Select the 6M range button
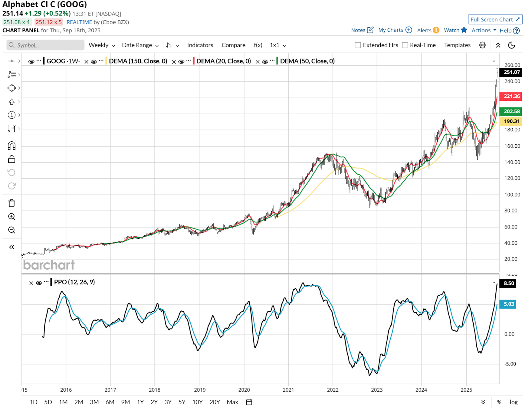The image size is (532, 412). (x=110, y=402)
